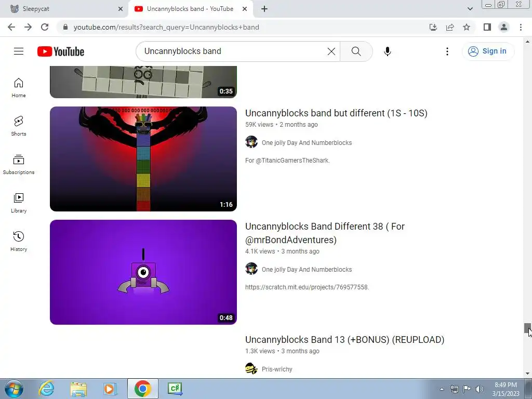Open the Pris-wrichy channel name

[277, 369]
